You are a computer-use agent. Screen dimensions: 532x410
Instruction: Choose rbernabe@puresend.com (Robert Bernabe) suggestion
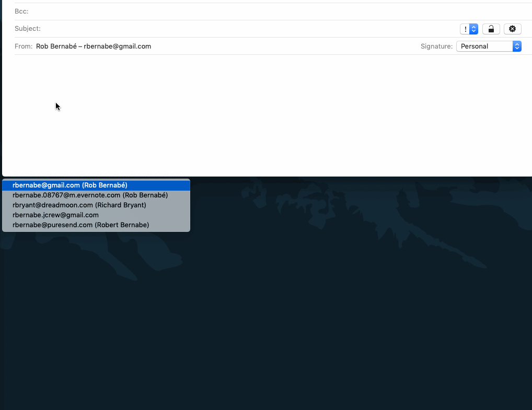(96, 225)
